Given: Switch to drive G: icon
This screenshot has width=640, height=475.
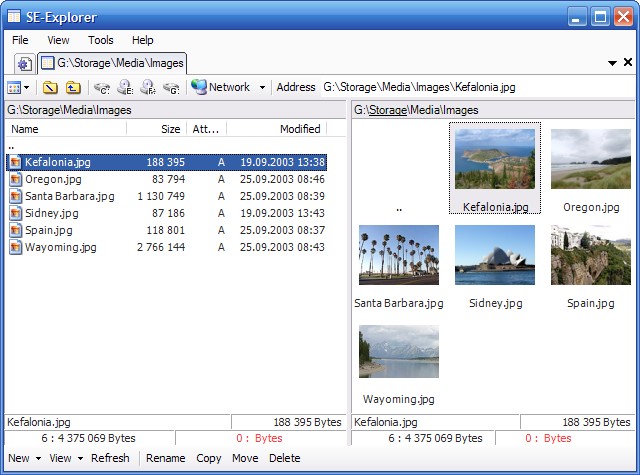Looking at the screenshot, I should pos(171,87).
